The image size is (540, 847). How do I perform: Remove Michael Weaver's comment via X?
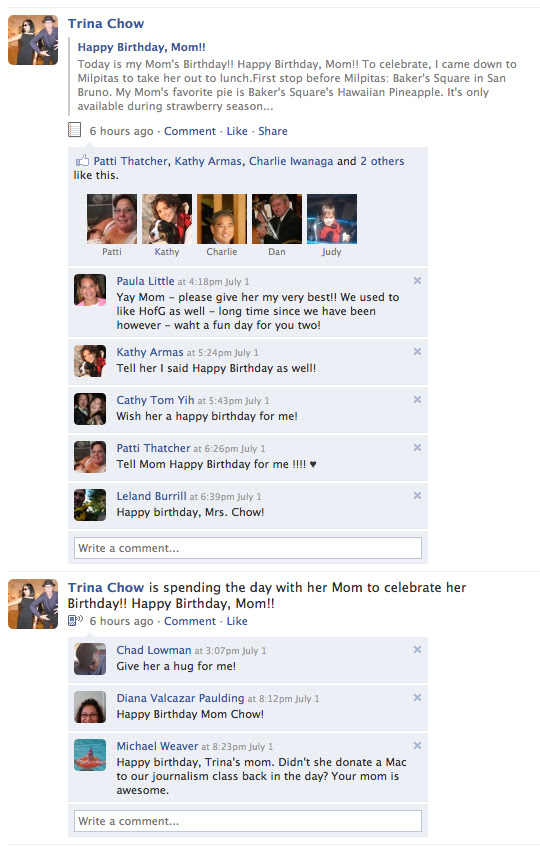click(417, 745)
